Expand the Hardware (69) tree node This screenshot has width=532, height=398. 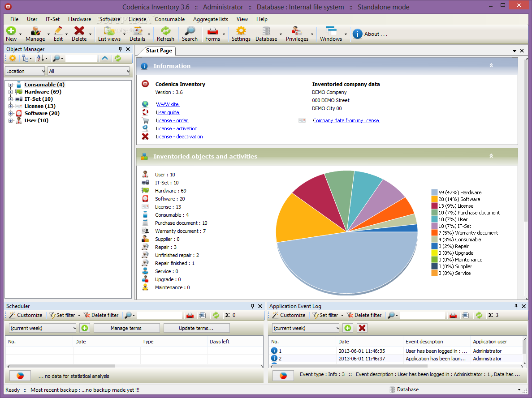click(10, 92)
